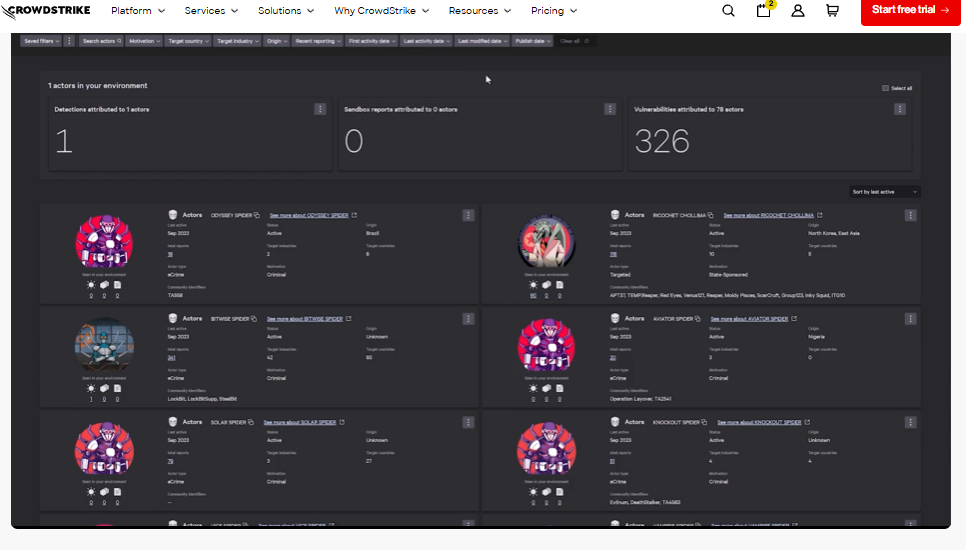
Task: Open BITWISE SPIDER card kebab menu
Action: pos(468,318)
